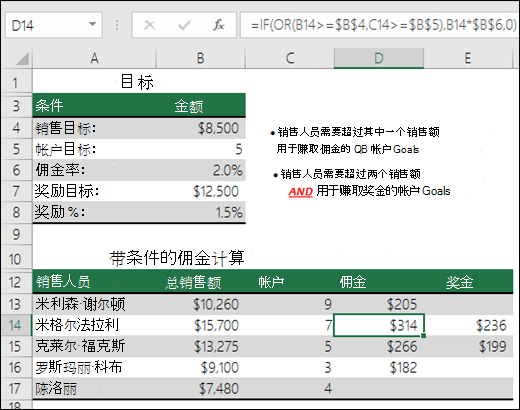Select column A header
This screenshot has width=520, height=410.
pyautogui.click(x=94, y=58)
